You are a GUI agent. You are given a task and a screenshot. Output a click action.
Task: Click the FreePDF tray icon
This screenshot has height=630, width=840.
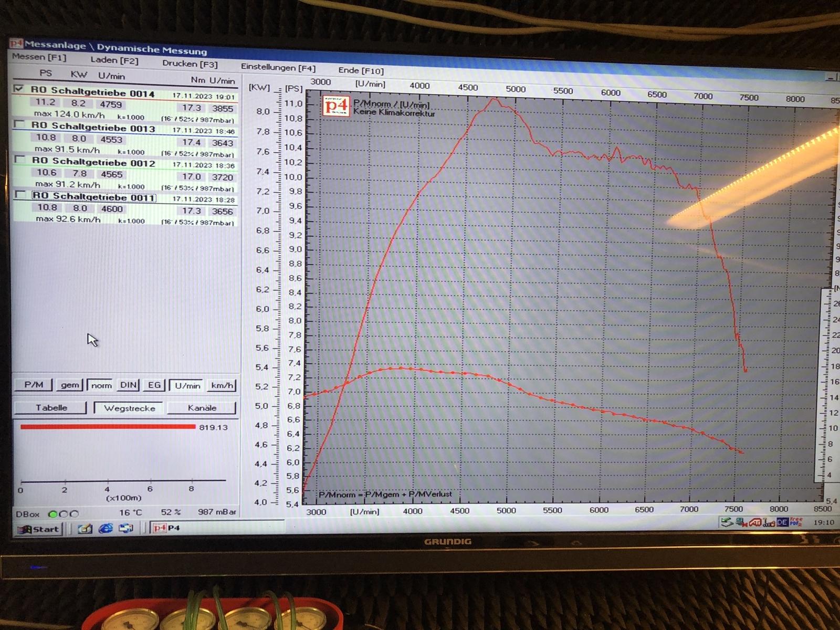click(x=796, y=522)
